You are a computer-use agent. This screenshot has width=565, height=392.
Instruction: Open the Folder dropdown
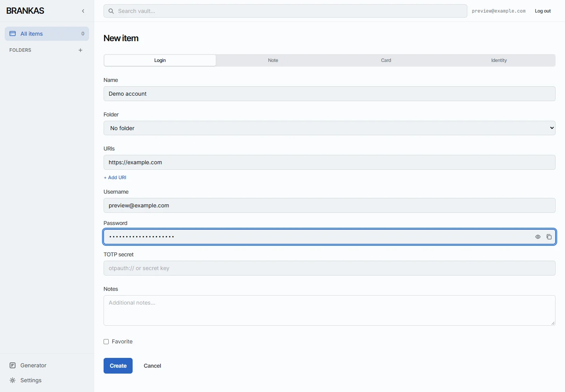coord(330,128)
